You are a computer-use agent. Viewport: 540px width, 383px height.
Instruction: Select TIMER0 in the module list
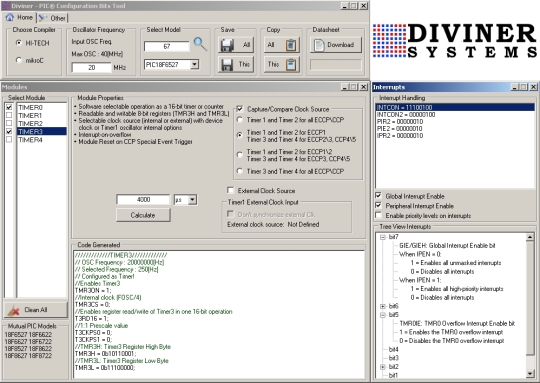tap(42, 107)
